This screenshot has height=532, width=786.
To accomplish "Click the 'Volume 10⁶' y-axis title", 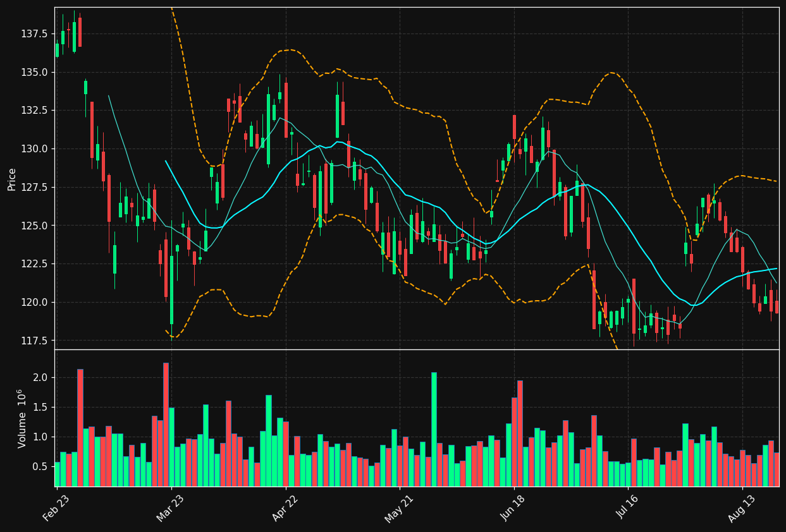I will [x=21, y=418].
